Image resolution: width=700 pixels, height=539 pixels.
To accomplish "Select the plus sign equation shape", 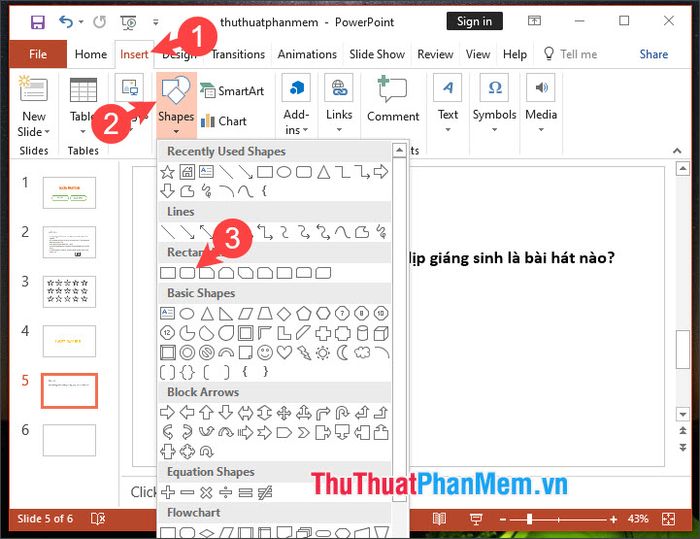I will point(168,492).
